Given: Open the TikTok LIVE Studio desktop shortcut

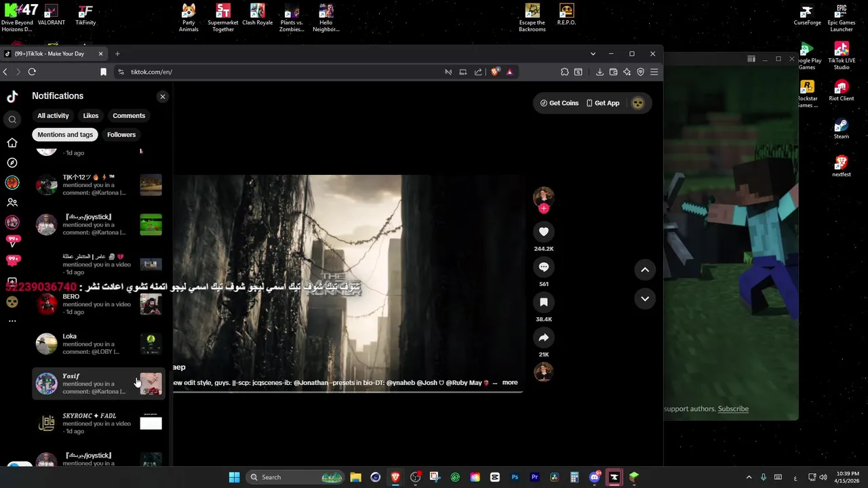Looking at the screenshot, I should click(x=842, y=56).
